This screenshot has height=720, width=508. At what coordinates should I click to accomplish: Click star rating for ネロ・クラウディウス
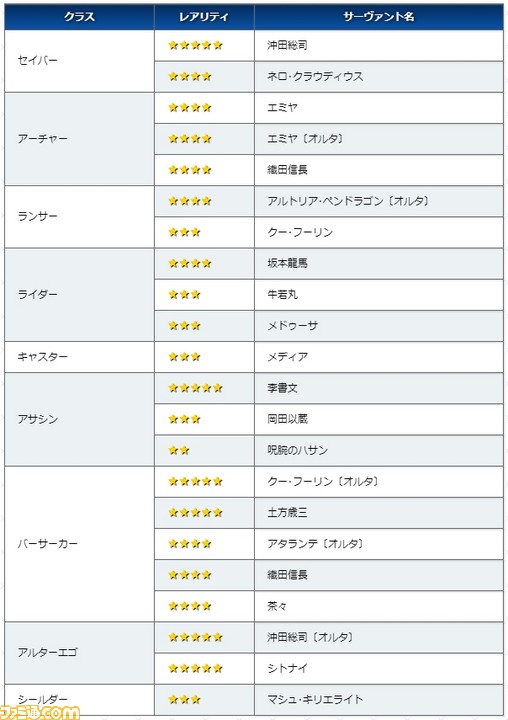[190, 76]
